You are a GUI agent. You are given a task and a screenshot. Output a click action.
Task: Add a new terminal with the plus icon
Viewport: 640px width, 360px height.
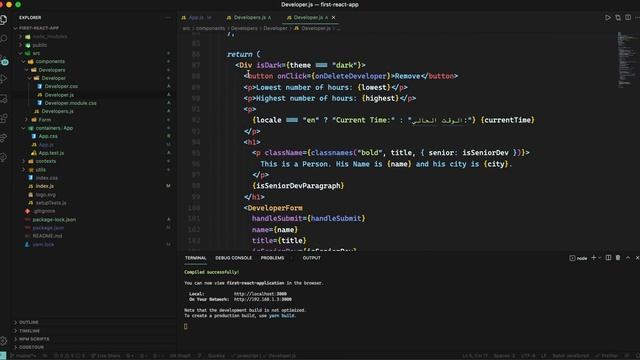[593, 258]
